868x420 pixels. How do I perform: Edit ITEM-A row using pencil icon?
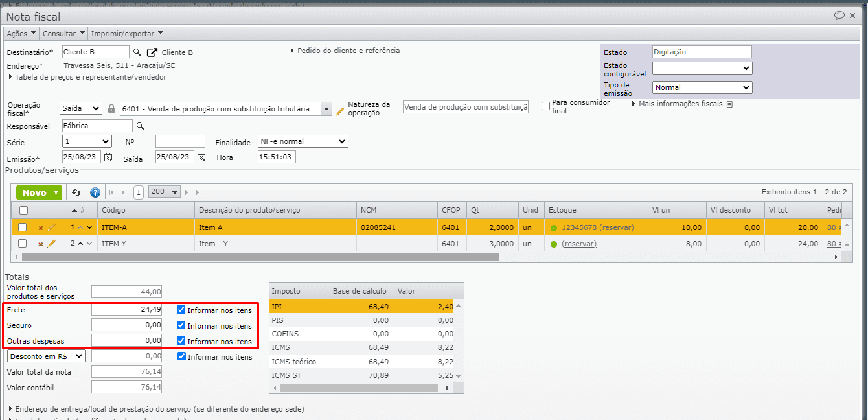[52, 227]
